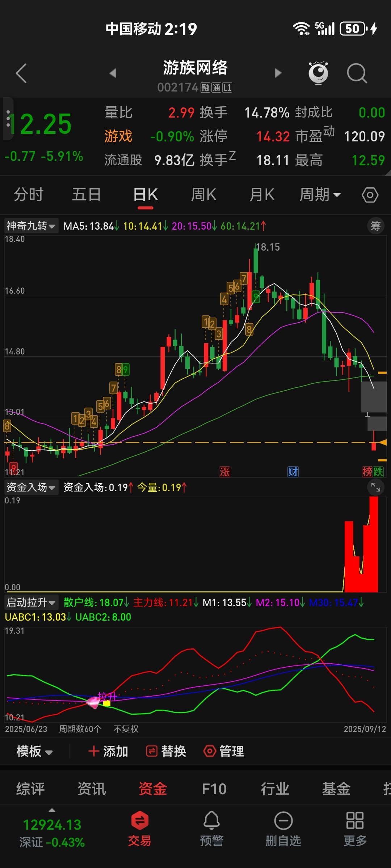
Task: Tap 不复权 adjustment setting
Action: click(x=126, y=729)
